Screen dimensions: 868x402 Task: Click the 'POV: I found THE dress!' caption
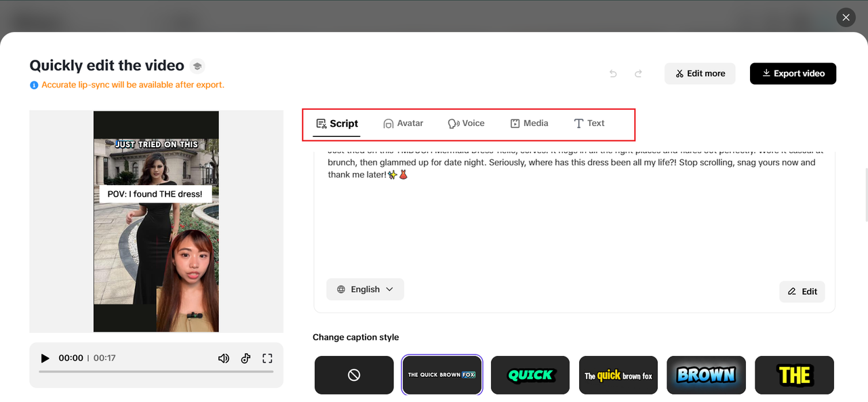pos(156,194)
